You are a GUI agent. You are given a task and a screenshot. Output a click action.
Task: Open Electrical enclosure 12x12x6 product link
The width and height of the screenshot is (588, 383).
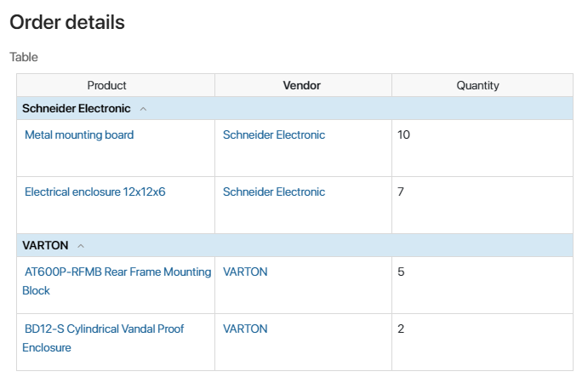pyautogui.click(x=94, y=192)
